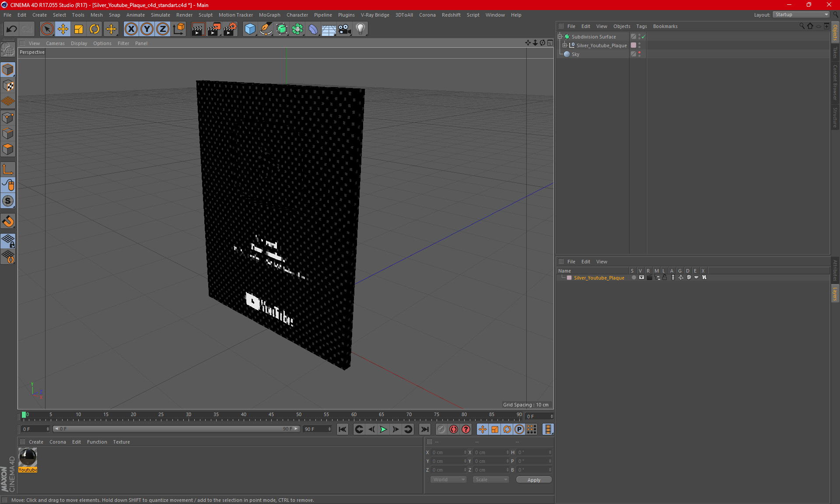840x504 pixels.
Task: Open viewport Cameras menu
Action: 55,43
